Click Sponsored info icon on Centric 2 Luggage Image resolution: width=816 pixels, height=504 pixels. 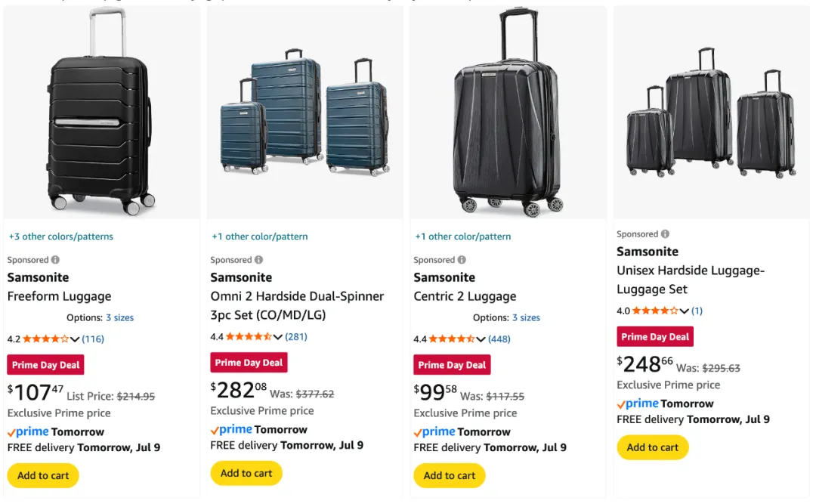462,260
